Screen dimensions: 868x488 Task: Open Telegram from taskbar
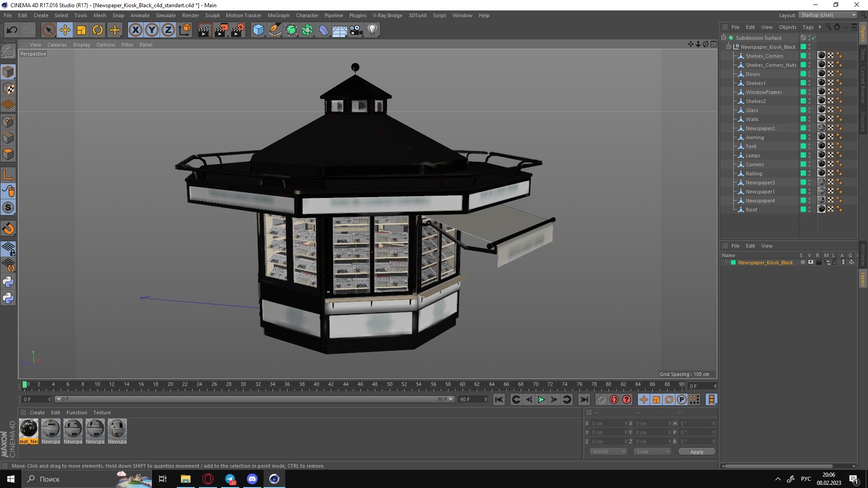230,479
